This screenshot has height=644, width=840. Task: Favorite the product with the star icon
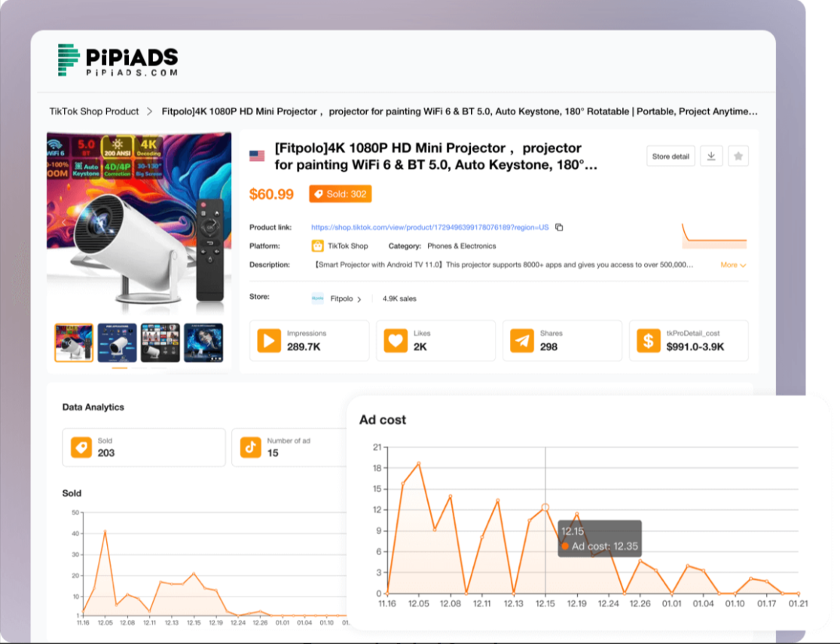tap(738, 157)
